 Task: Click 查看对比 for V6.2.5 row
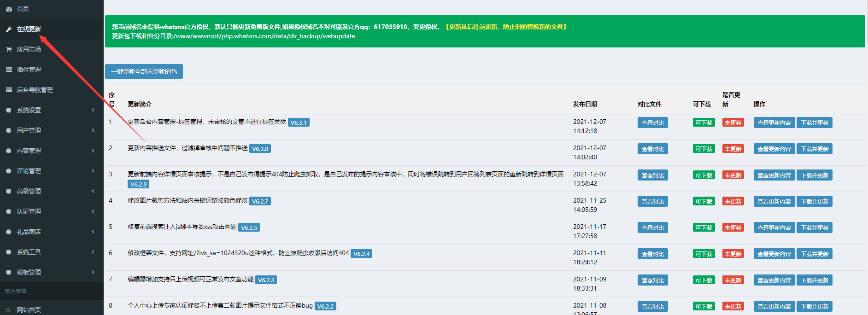point(653,228)
